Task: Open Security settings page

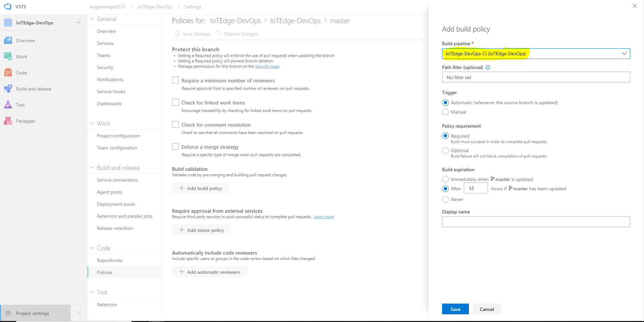Action: click(x=105, y=67)
